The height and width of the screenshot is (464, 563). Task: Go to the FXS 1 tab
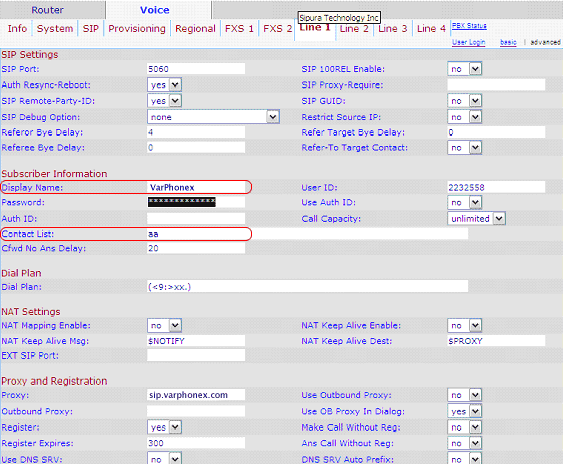239,29
